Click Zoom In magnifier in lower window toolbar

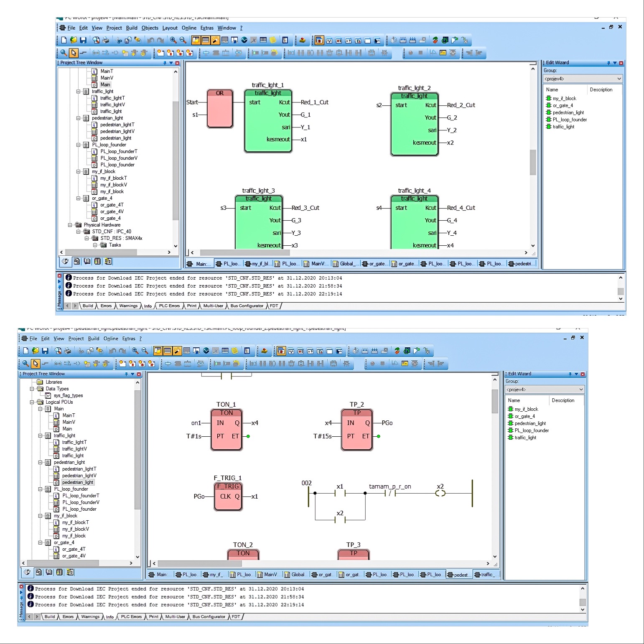(135, 351)
